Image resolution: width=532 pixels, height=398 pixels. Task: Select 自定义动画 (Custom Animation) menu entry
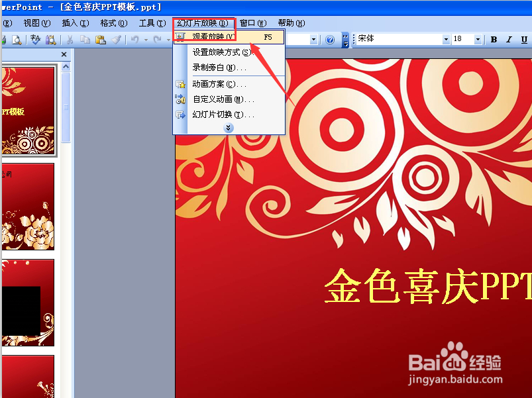pos(219,99)
